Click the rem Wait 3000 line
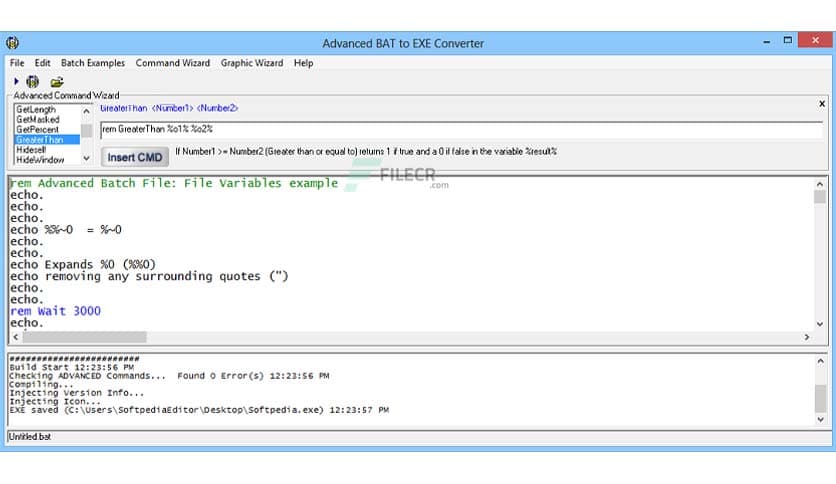Image resolution: width=836 pixels, height=484 pixels. (x=55, y=311)
